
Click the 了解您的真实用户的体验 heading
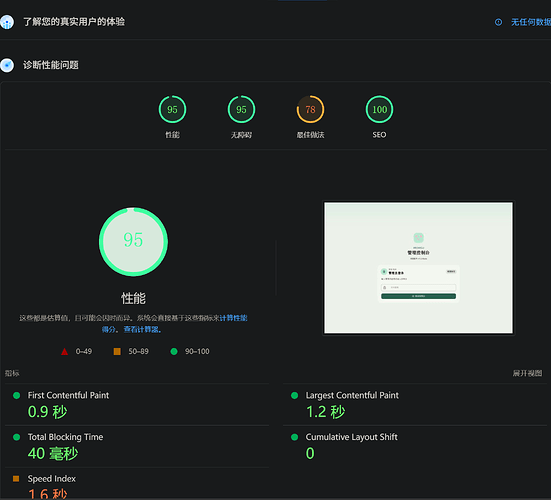click(74, 22)
